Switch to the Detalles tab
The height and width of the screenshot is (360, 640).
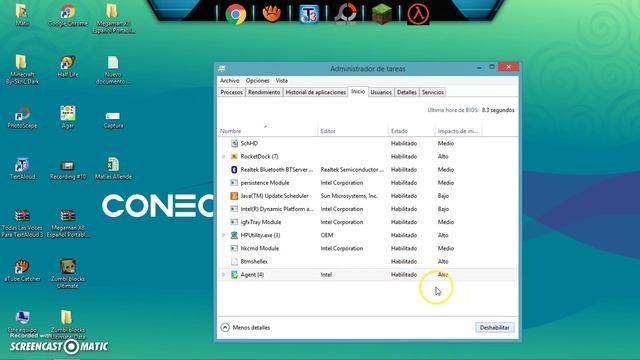pyautogui.click(x=407, y=92)
